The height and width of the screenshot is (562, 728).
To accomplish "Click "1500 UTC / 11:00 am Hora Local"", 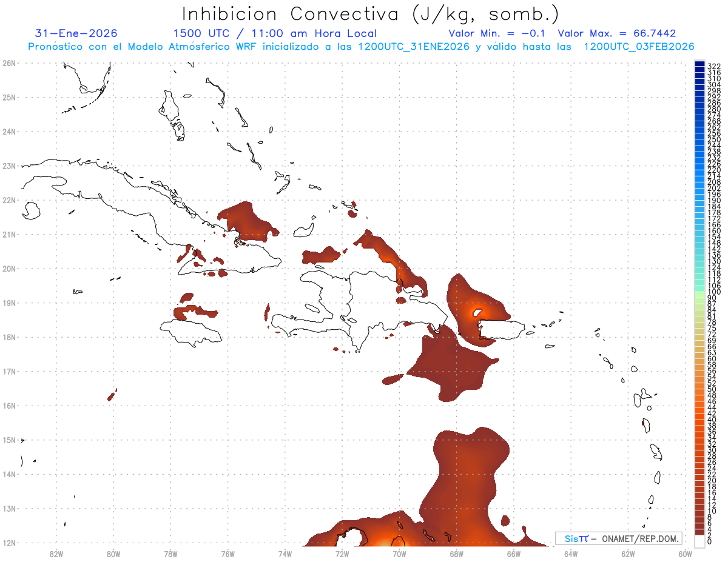I will click(275, 33).
